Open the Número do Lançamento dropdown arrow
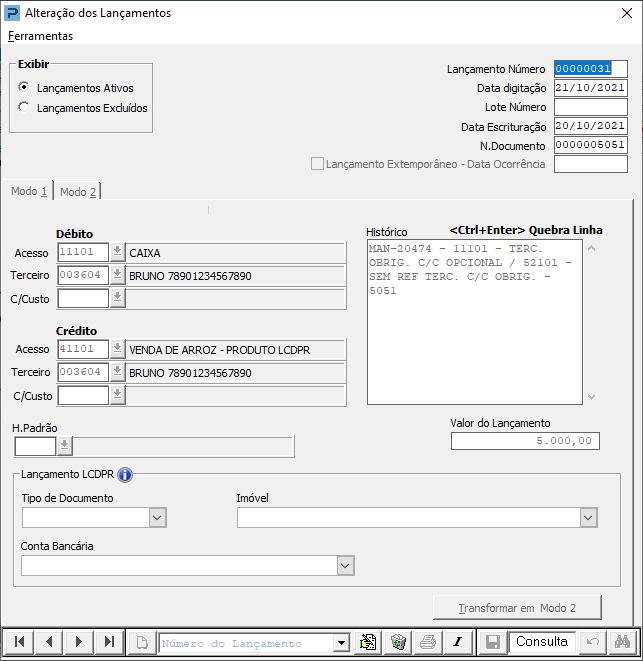Viewport: 643px width, 661px height. (x=341, y=643)
